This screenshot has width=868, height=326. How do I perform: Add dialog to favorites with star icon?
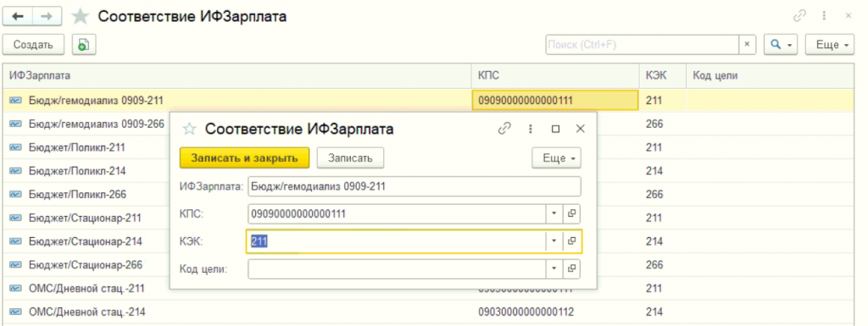click(189, 130)
